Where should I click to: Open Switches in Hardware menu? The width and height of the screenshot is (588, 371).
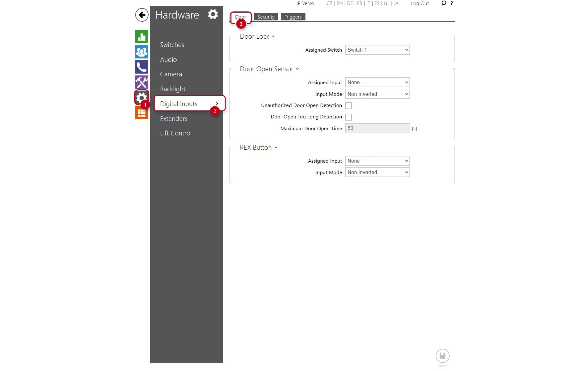point(172,45)
